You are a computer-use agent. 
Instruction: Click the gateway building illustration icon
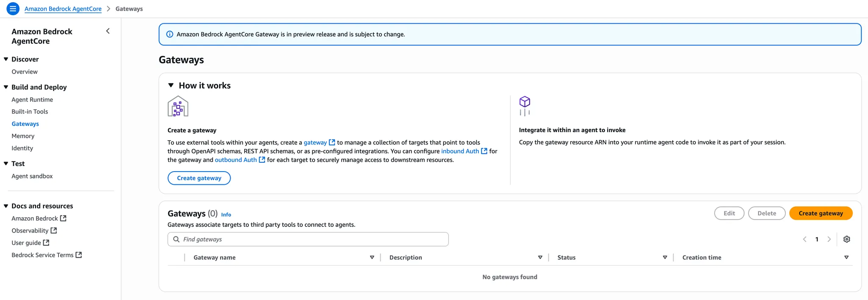coord(178,106)
